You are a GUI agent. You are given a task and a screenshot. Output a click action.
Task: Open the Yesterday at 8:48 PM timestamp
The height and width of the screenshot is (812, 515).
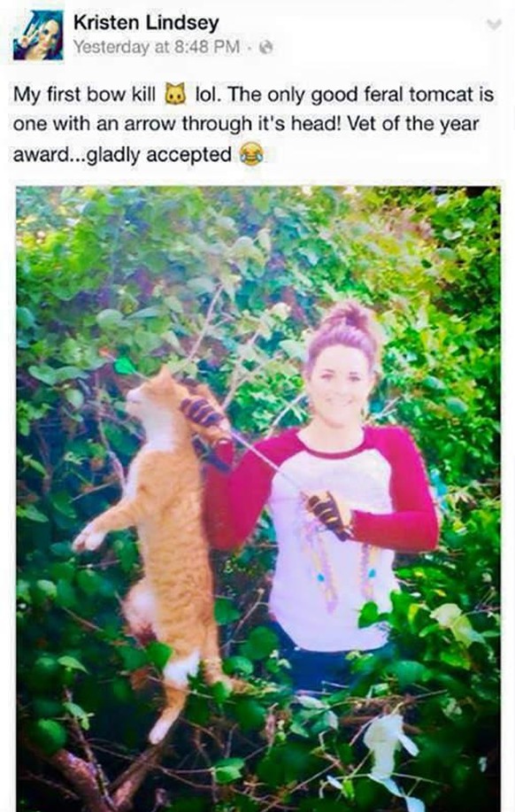pyautogui.click(x=157, y=47)
